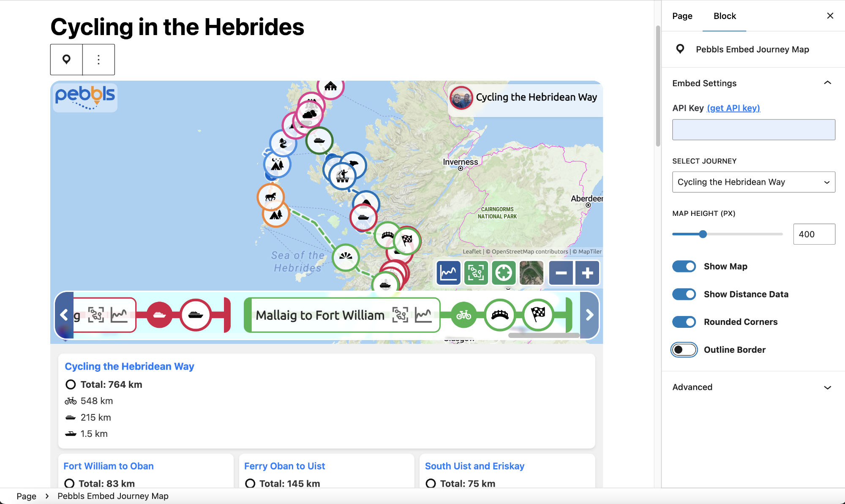Click the Cycling the Hebridean Way map title
Screen dimensions: 845x504
(x=536, y=97)
